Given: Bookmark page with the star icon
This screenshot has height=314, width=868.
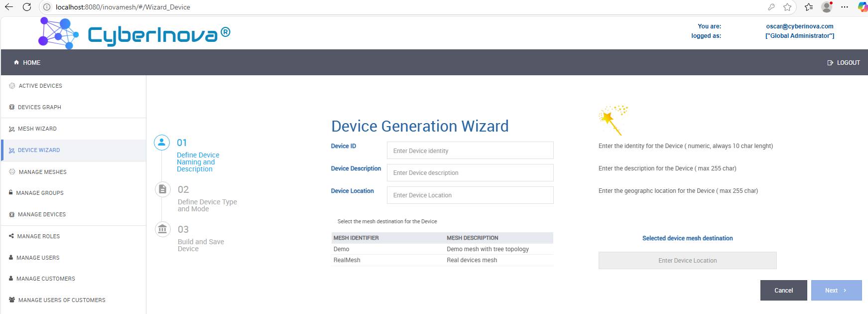Looking at the screenshot, I should [787, 7].
